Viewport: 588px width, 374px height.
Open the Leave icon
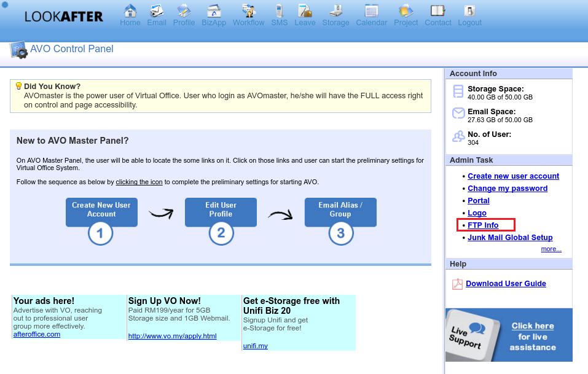click(305, 11)
